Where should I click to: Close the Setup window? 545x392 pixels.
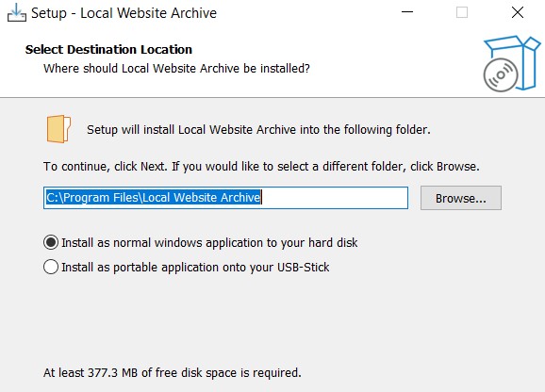(x=518, y=12)
